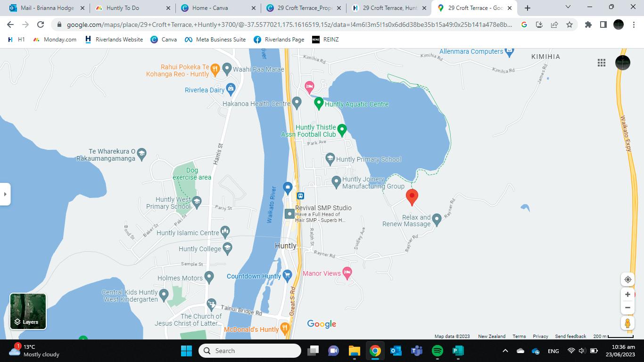Zoom out on the map

click(627, 308)
